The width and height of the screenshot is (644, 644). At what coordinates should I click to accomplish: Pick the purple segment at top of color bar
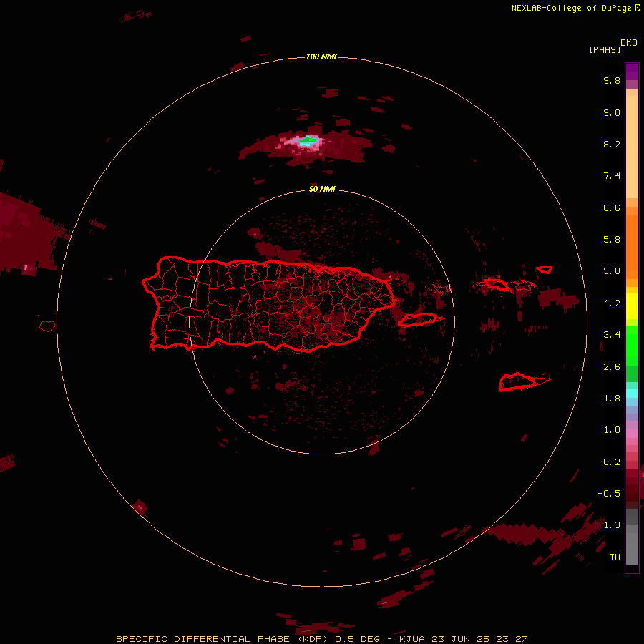tap(632, 72)
